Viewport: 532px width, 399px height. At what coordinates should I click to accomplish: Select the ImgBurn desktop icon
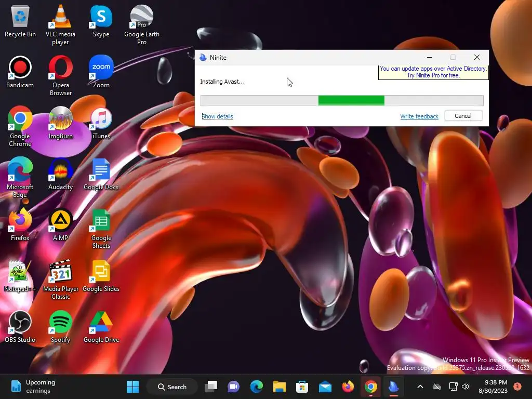tap(60, 123)
